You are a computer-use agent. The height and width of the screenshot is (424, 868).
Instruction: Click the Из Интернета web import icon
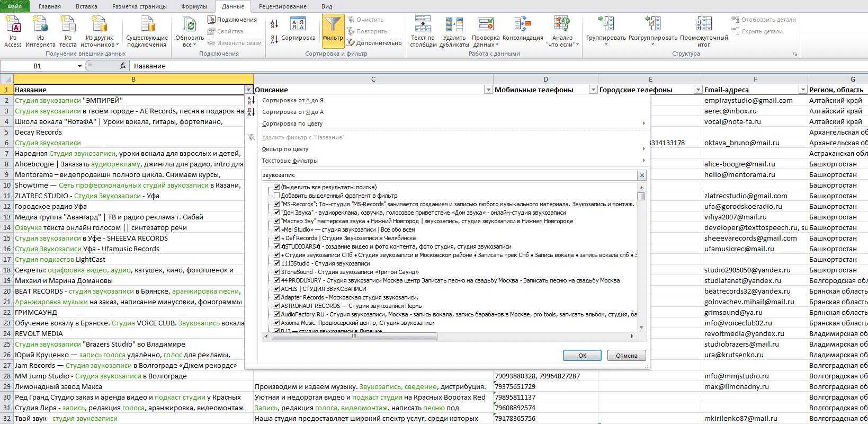coord(40,24)
